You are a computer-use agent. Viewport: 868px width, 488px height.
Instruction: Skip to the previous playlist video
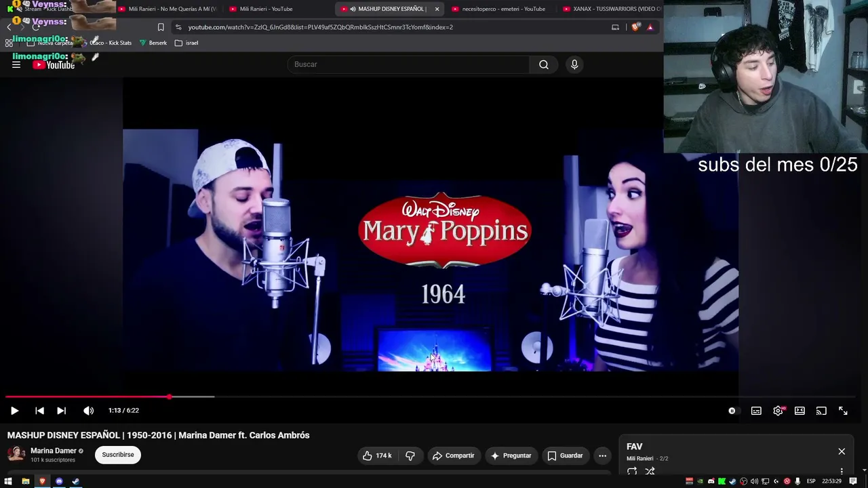pyautogui.click(x=39, y=411)
